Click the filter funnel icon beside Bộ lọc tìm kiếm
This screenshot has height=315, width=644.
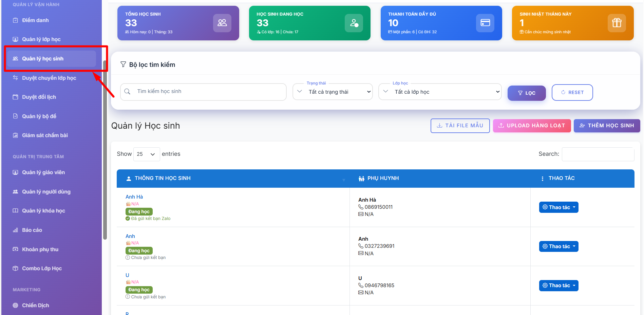pos(123,64)
